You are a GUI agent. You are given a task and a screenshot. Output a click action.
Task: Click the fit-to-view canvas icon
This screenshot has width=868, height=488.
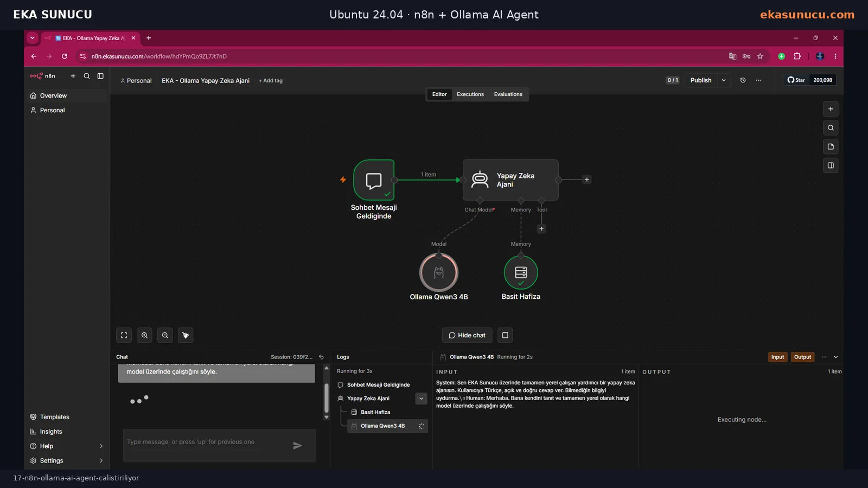pyautogui.click(x=124, y=335)
